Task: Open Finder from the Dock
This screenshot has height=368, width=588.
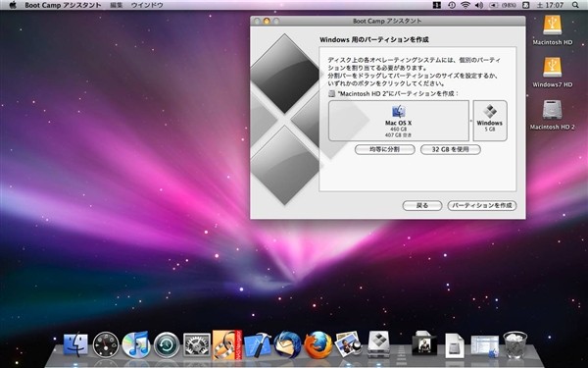Action: pyautogui.click(x=75, y=344)
